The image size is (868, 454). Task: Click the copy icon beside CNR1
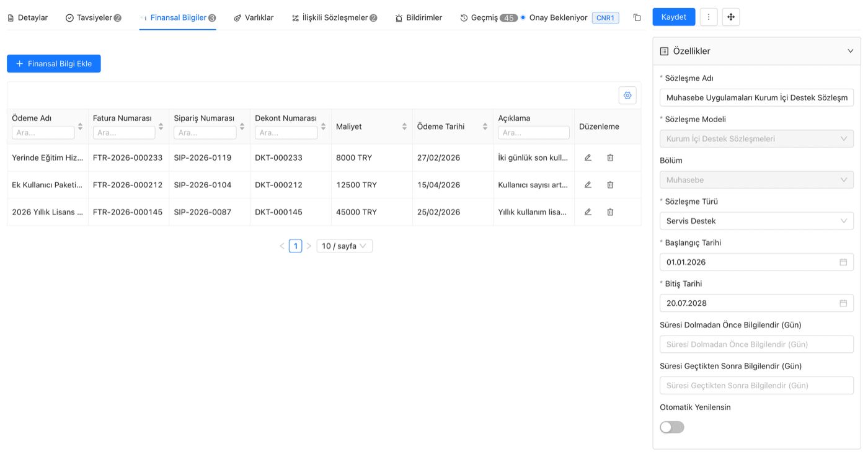[637, 17]
